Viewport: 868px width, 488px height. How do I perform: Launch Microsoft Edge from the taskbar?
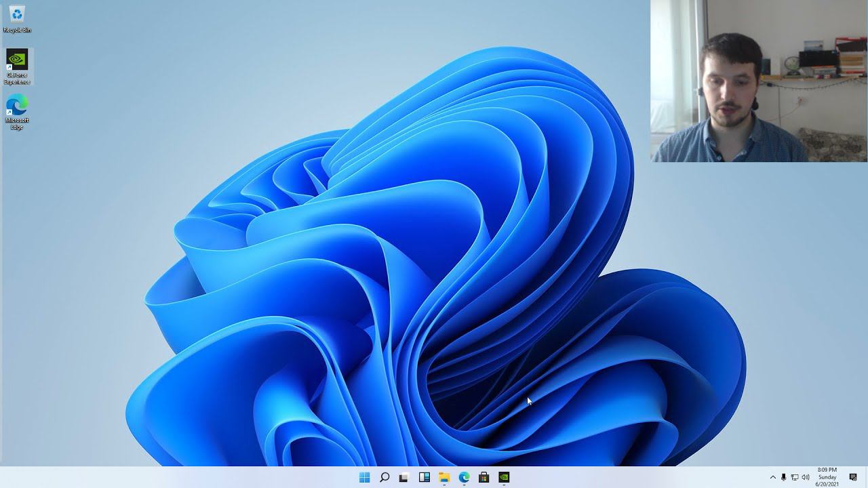pyautogui.click(x=464, y=477)
